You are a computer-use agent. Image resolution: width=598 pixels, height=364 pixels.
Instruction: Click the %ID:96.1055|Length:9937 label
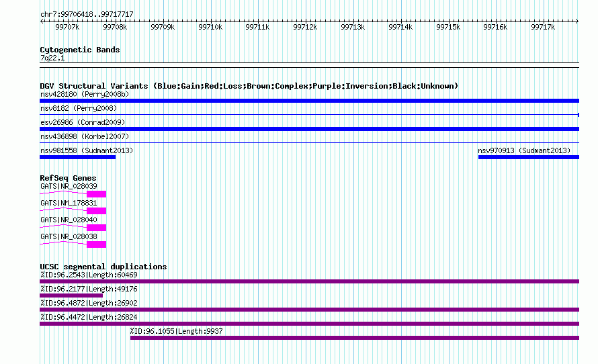coord(176,331)
